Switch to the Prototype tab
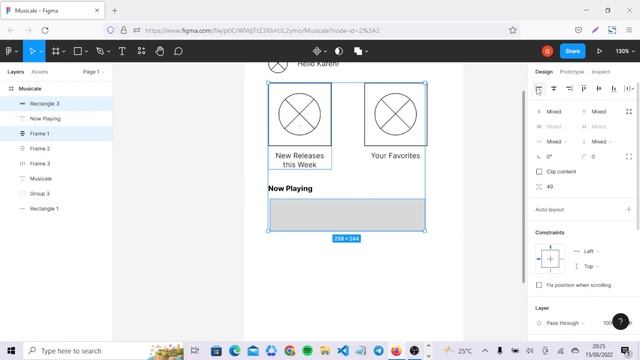This screenshot has width=640, height=360. click(571, 72)
